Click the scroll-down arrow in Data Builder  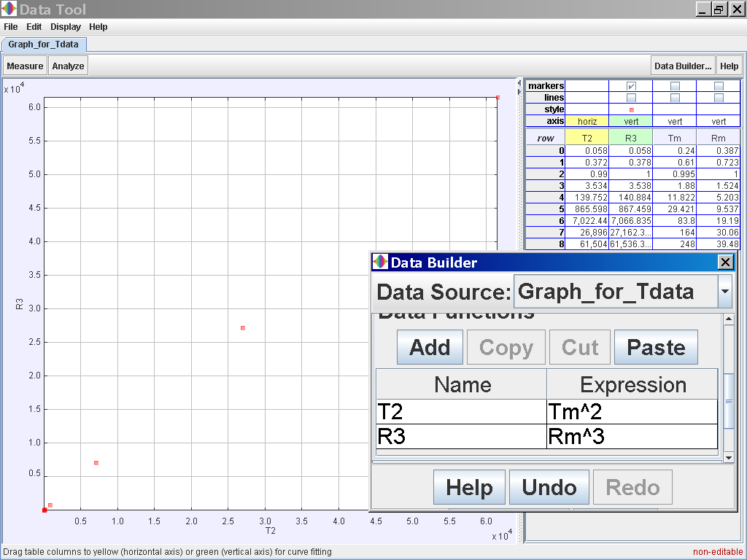(728, 457)
